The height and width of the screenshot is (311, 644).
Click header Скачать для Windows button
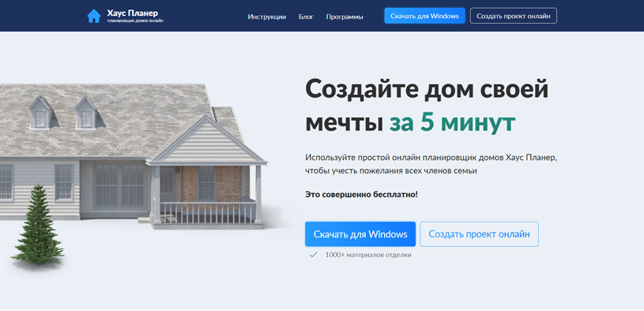[424, 16]
